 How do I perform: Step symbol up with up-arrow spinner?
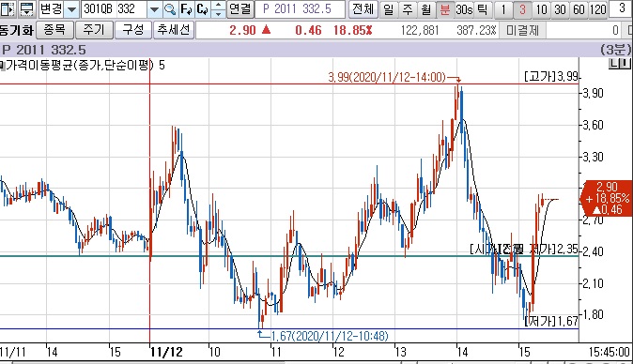(219, 6)
